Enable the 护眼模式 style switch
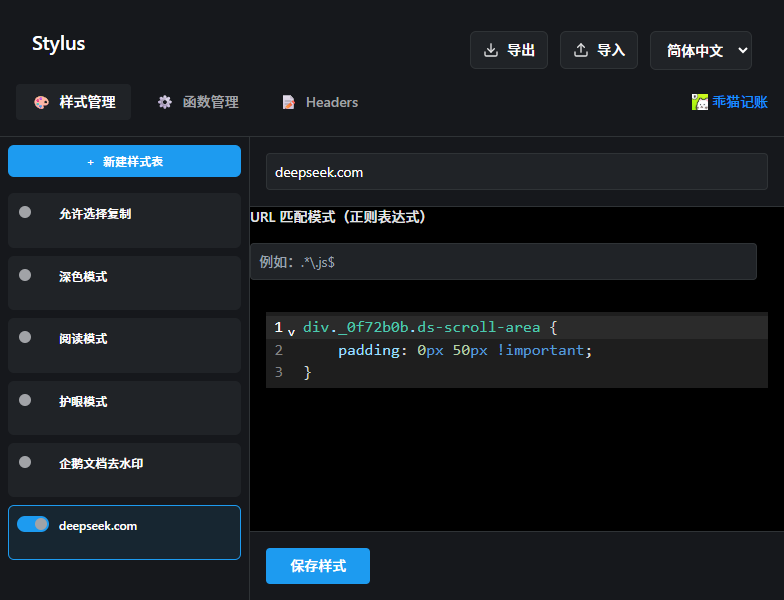This screenshot has height=600, width=784. (25, 400)
